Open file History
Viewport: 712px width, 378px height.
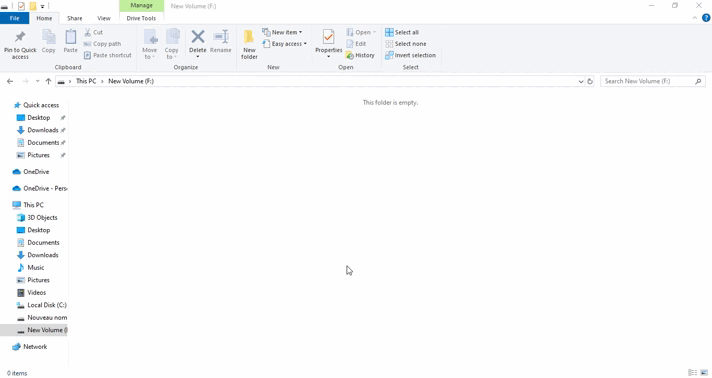[360, 55]
